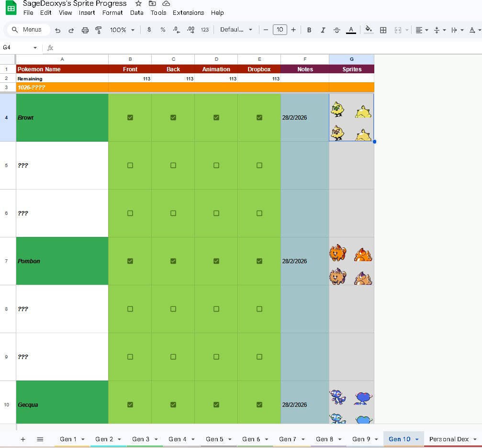
Task: Click the Undo arrow icon
Action: coord(57,30)
